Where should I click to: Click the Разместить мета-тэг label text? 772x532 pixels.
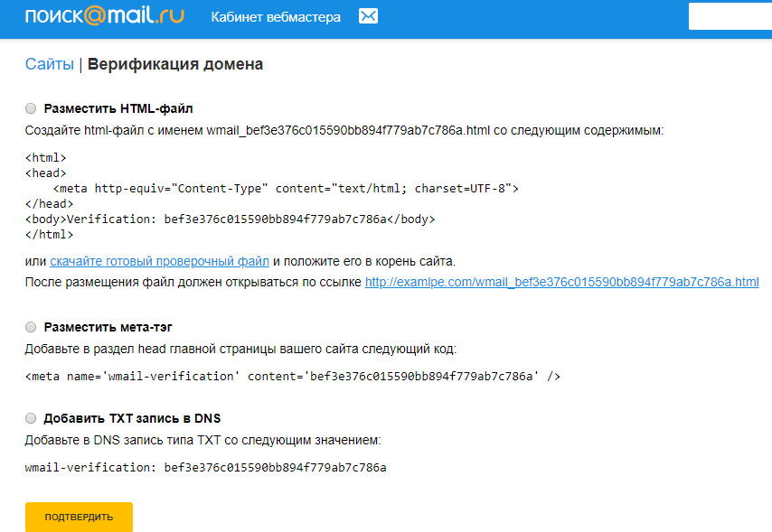click(108, 327)
